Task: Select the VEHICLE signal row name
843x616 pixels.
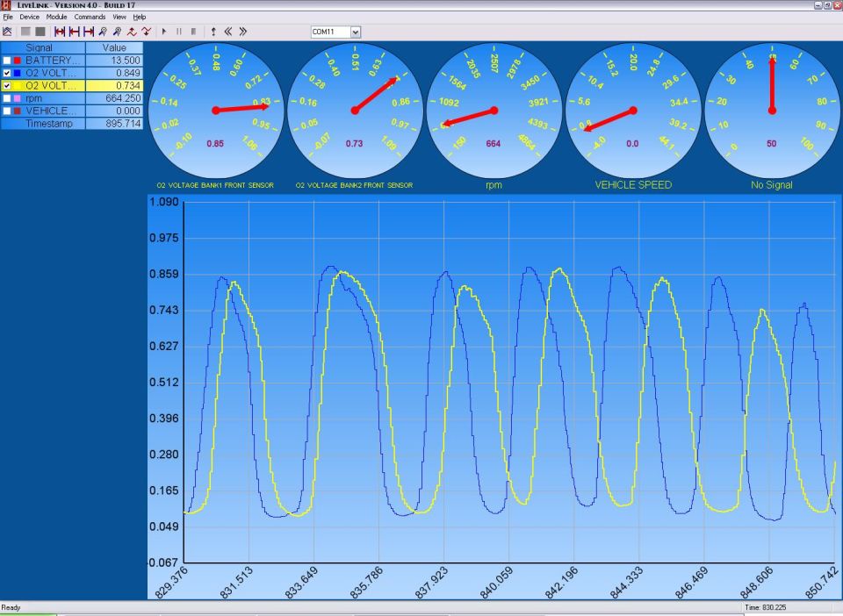Action: tap(52, 111)
